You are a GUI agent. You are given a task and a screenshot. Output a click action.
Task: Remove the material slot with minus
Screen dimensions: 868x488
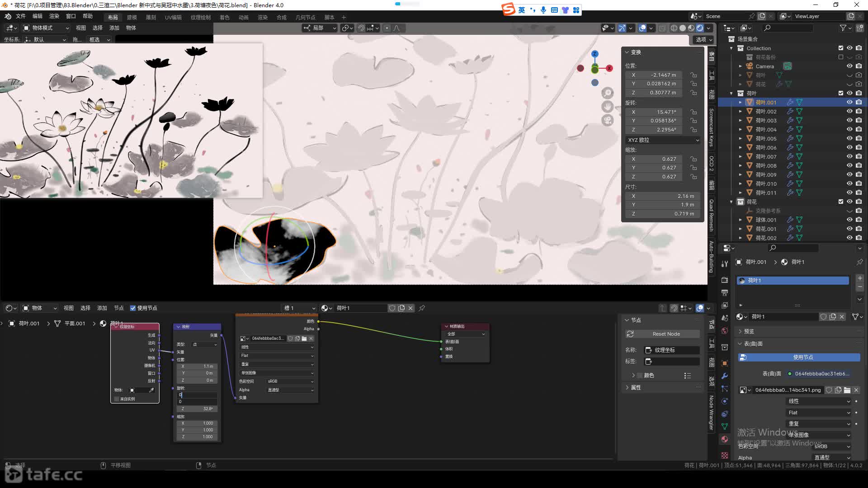(x=860, y=288)
